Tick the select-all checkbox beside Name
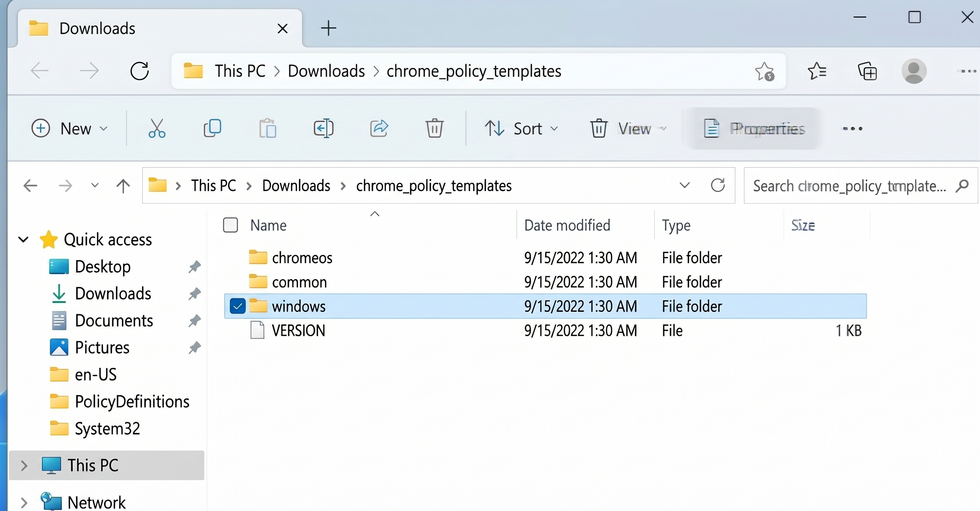 point(230,225)
